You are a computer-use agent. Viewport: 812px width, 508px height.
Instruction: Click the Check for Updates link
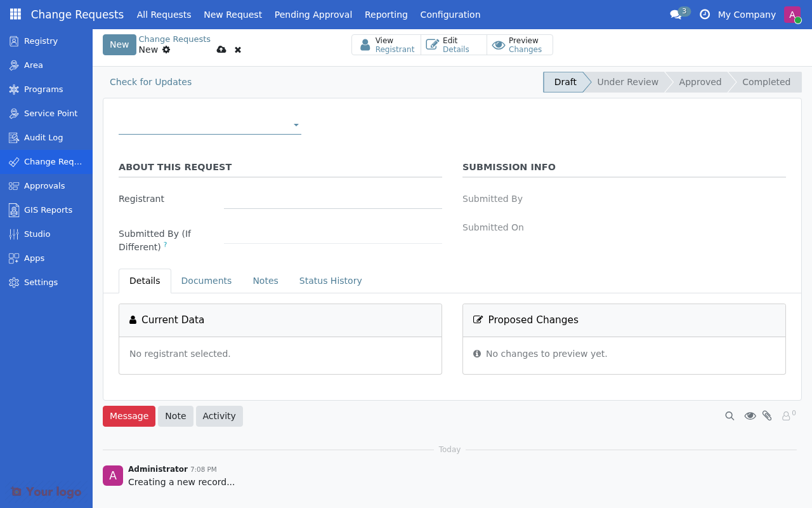[150, 82]
